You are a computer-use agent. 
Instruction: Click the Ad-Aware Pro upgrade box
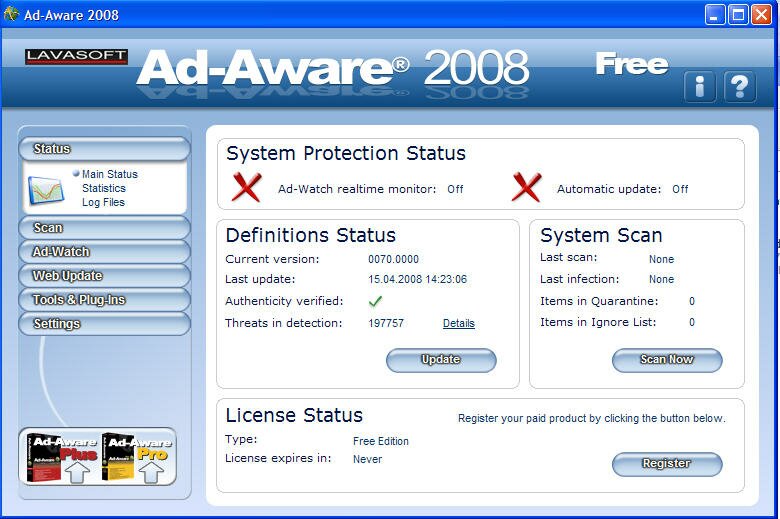[138, 457]
